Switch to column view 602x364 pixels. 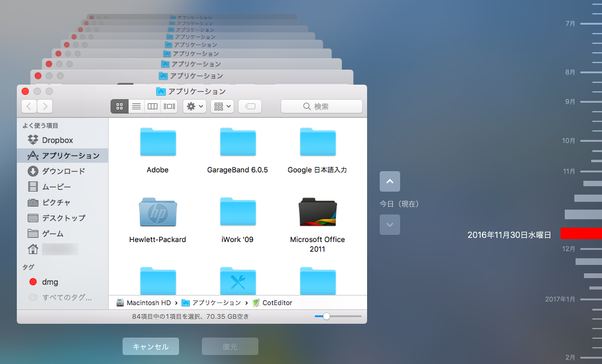pyautogui.click(x=153, y=106)
